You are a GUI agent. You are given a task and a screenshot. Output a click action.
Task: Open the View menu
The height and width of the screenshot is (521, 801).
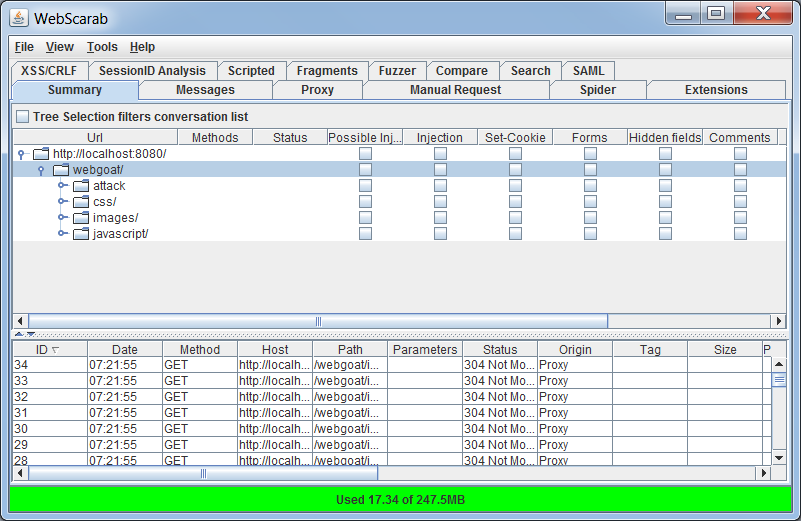(x=60, y=47)
